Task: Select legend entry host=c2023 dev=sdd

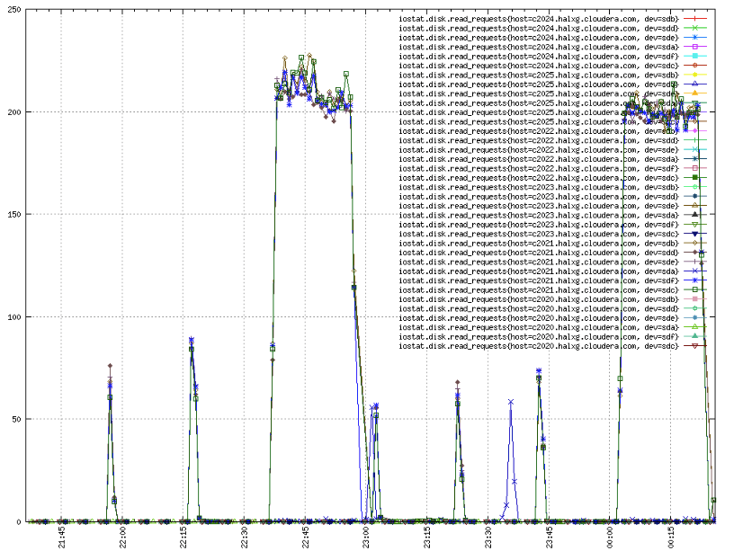Action: pos(552,197)
